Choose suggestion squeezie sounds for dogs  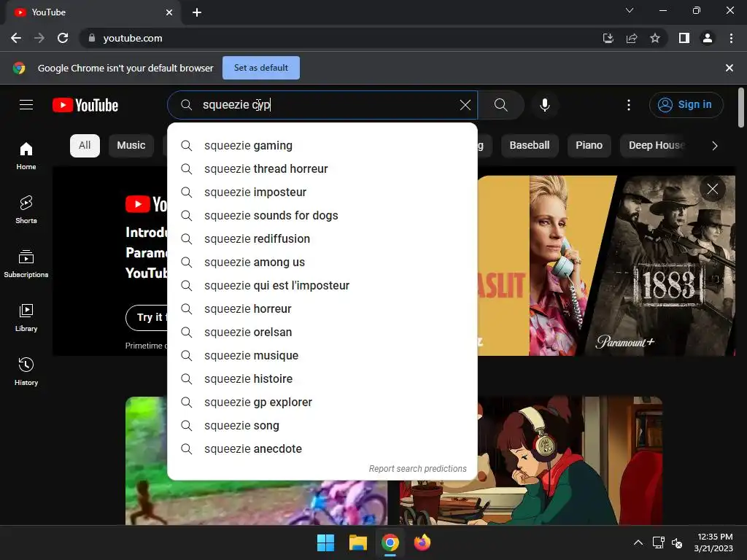pyautogui.click(x=322, y=216)
